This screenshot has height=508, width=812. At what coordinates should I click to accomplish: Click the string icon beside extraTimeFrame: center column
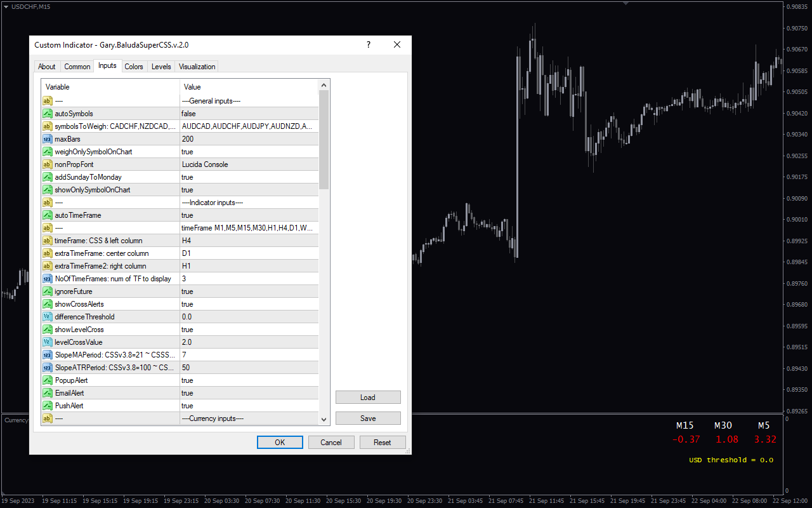(48, 253)
